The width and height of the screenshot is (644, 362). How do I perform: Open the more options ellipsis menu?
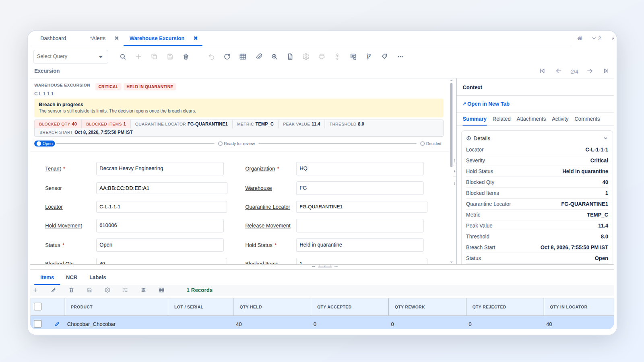coord(400,57)
